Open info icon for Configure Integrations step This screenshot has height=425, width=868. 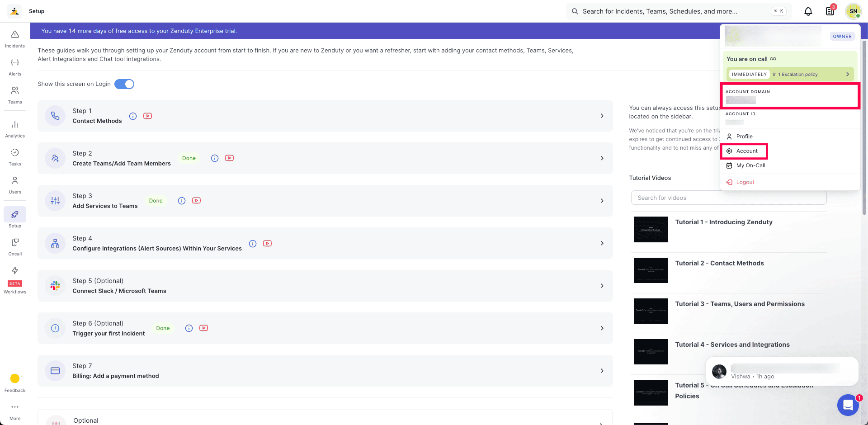click(x=253, y=244)
